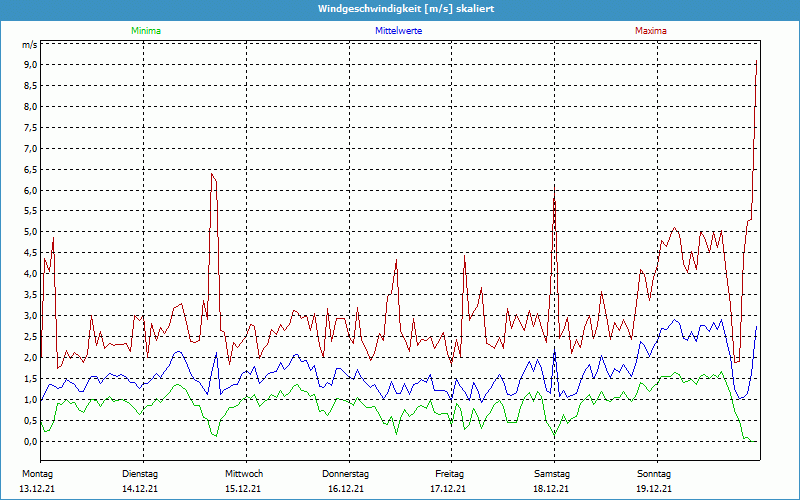This screenshot has height=500, width=800.
Task: Click the 'm/s' unit label on the axis
Action: pyautogui.click(x=30, y=45)
